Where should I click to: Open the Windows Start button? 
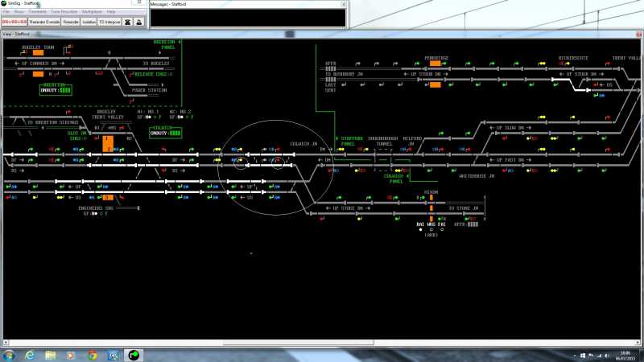(x=8, y=356)
